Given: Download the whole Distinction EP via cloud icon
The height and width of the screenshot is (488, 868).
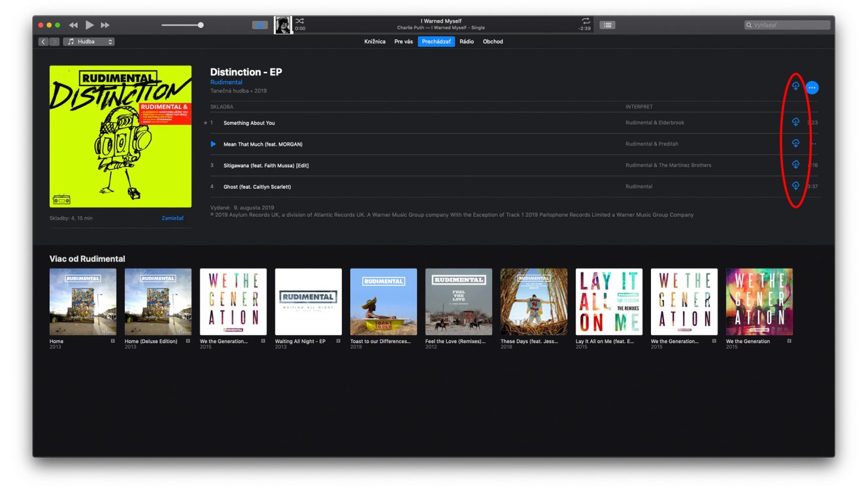Looking at the screenshot, I should click(795, 86).
